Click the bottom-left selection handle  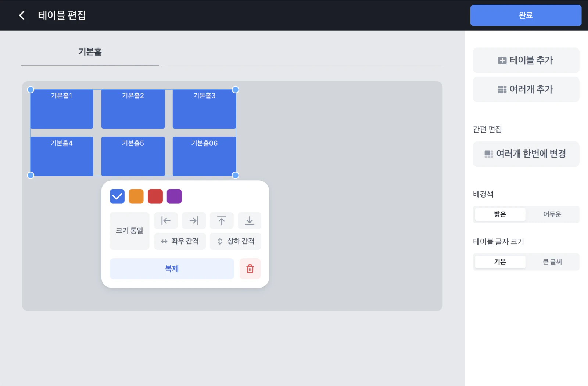[x=31, y=176]
